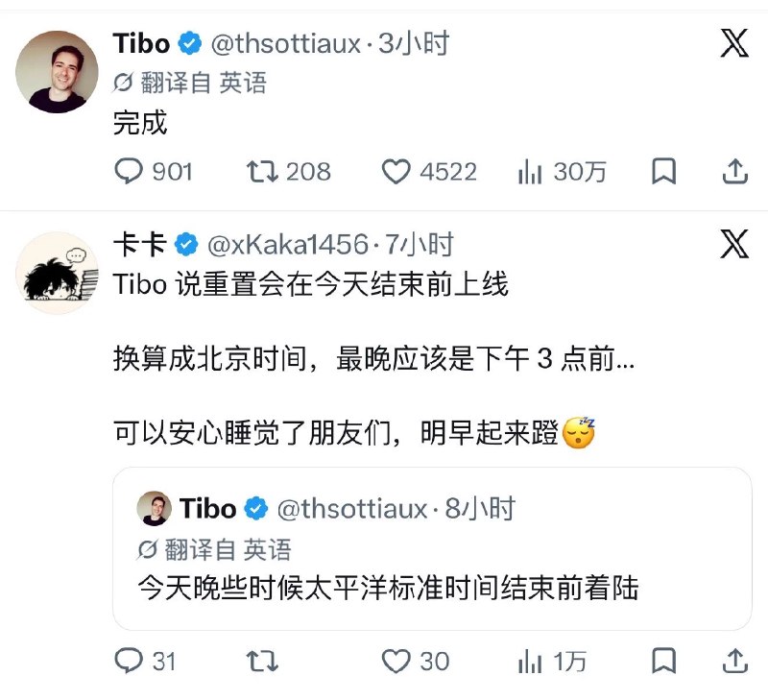The height and width of the screenshot is (700, 768).
Task: Open Tibo's profile picture
Action: tap(57, 72)
